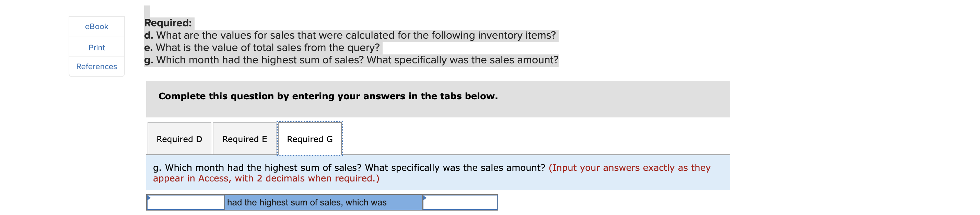The width and height of the screenshot is (980, 215).
Task: Click the instructions banner about entering answers
Action: coord(328,96)
